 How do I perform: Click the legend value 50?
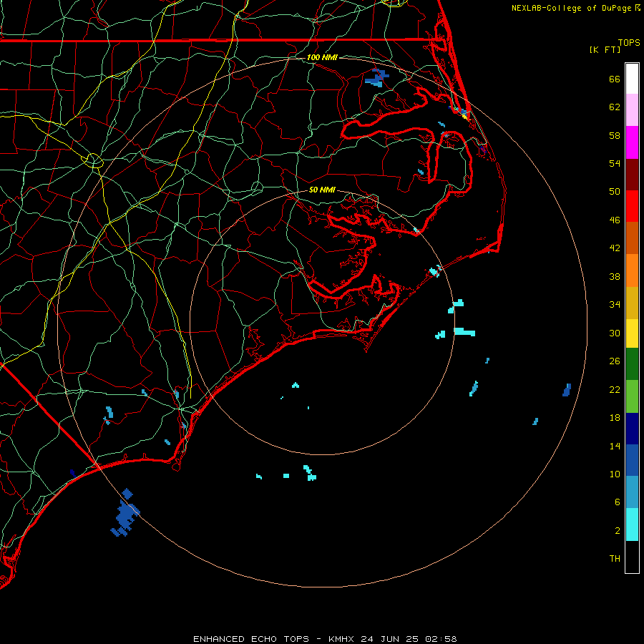(x=615, y=191)
